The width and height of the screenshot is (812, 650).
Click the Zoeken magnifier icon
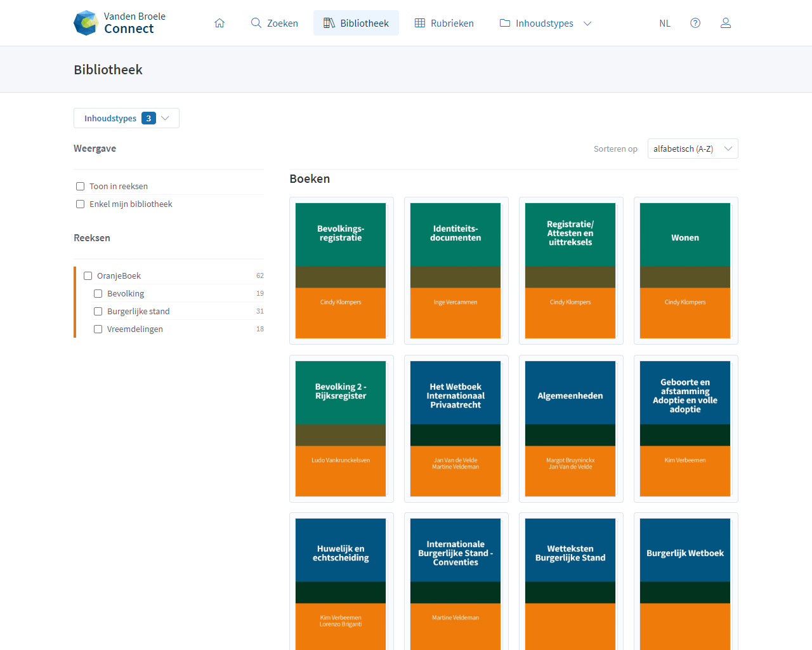(x=256, y=23)
